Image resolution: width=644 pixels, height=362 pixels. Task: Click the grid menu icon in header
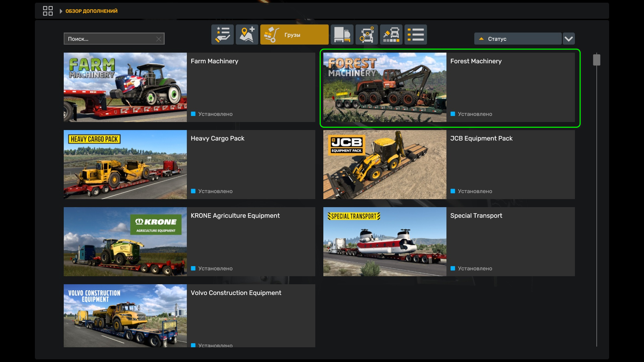click(x=48, y=11)
